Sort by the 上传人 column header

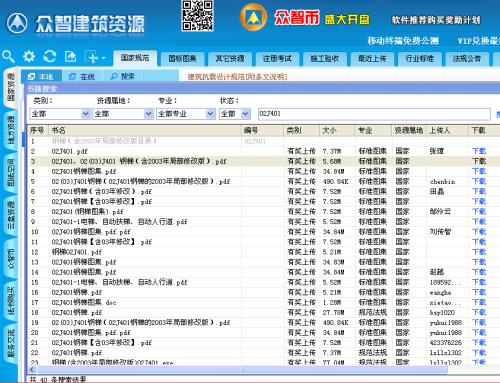447,130
